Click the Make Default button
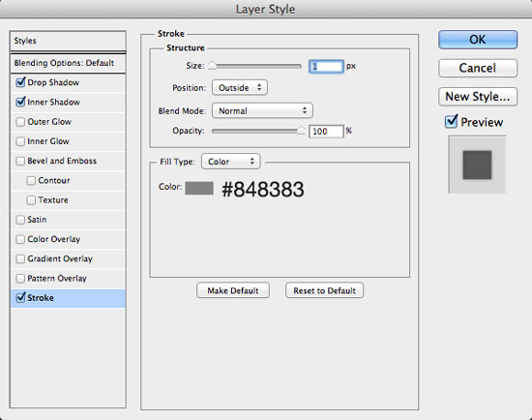The image size is (532, 420). [x=233, y=290]
